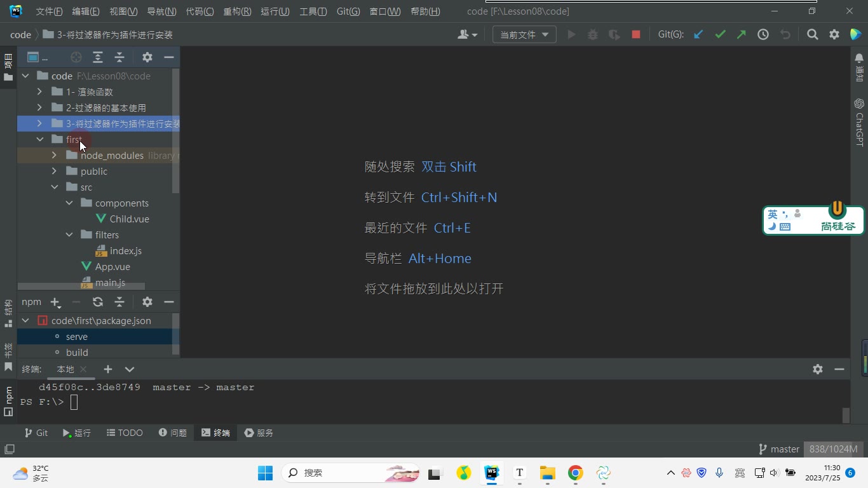
Task: Expand the 1- 渲染函数 folder
Action: [39, 92]
